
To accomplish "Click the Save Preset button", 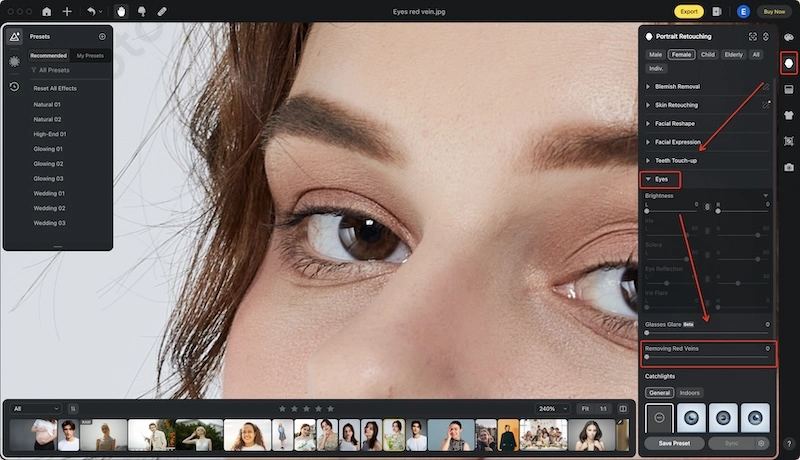I will point(674,443).
